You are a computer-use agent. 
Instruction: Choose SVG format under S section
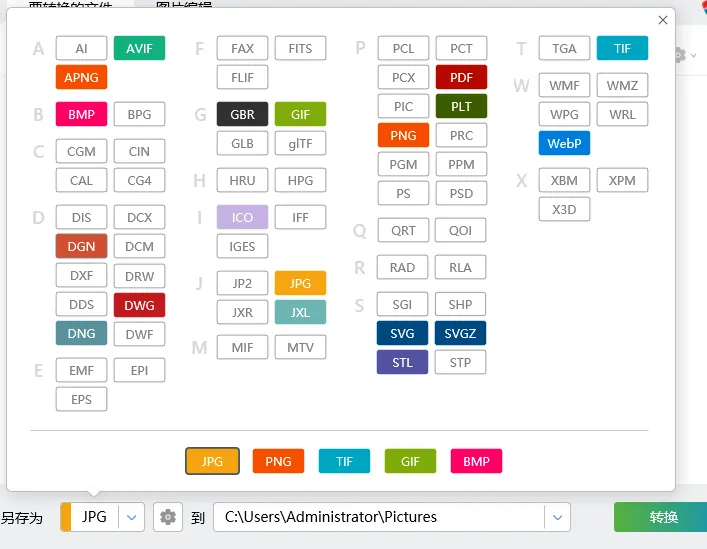pyautogui.click(x=402, y=333)
